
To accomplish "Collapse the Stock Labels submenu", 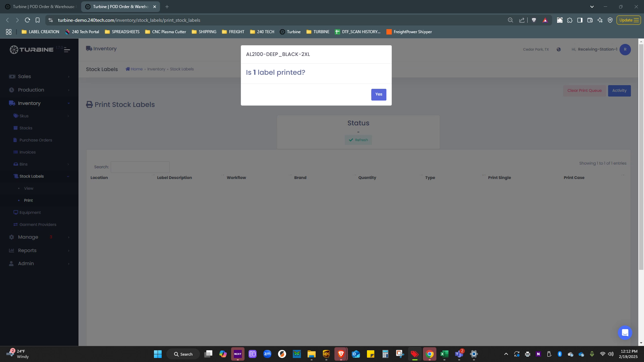I will [32, 176].
